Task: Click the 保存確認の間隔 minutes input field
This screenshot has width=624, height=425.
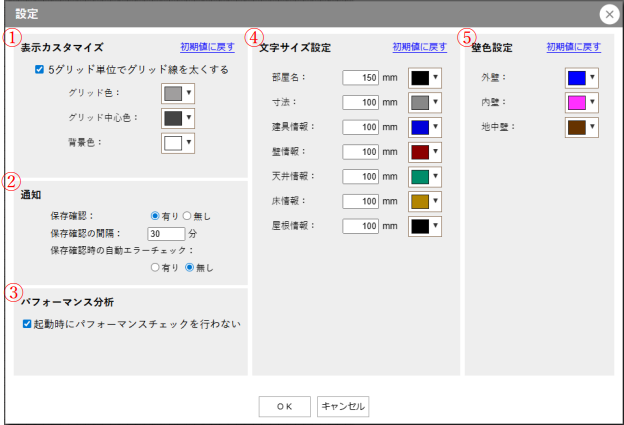Action: [x=164, y=234]
